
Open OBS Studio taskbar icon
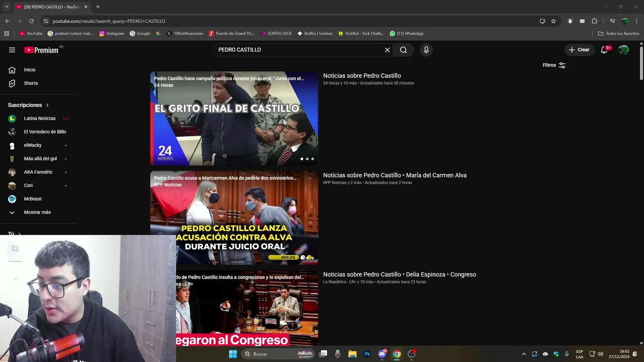point(412,354)
